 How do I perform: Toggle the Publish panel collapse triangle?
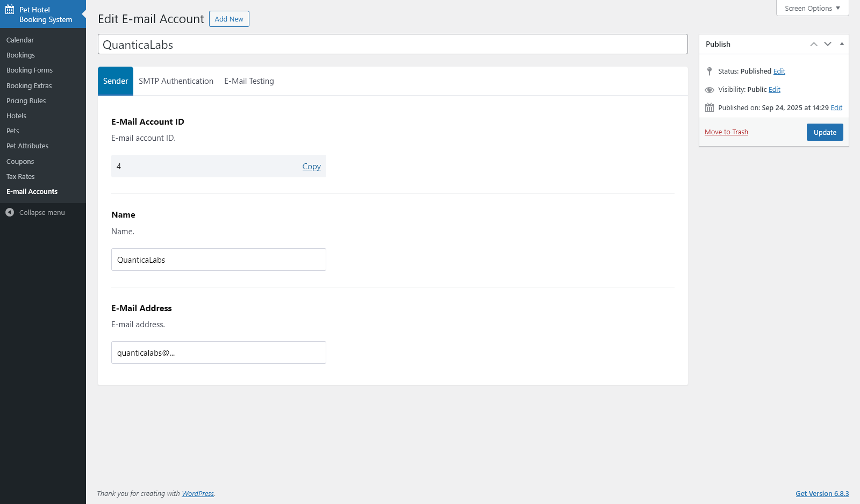[842, 44]
